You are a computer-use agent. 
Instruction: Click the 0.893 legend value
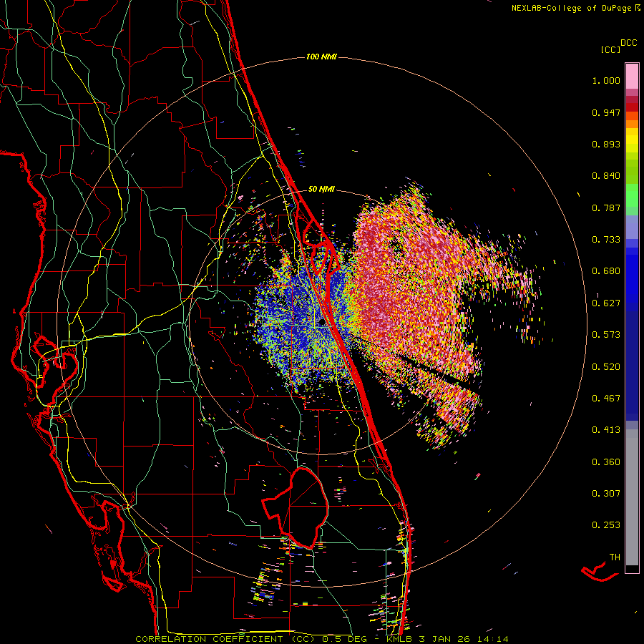[x=606, y=144]
